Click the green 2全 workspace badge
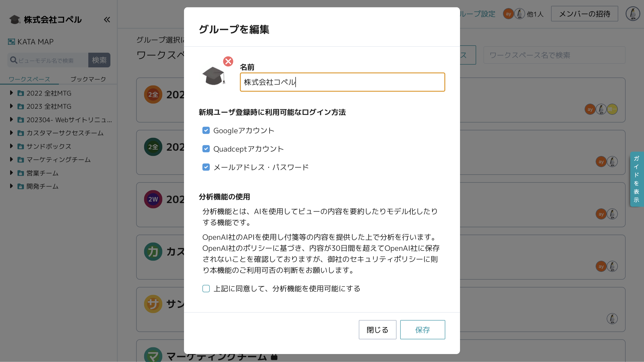Screen dimensions: 644x362 153,147
